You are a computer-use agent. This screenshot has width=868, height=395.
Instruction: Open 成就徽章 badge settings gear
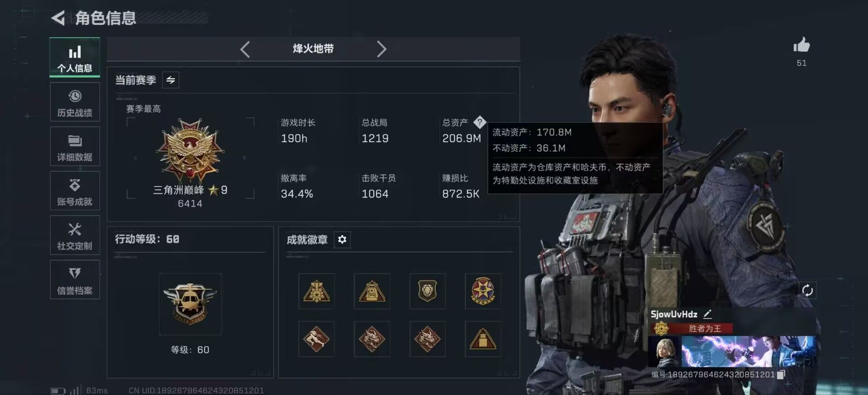342,240
